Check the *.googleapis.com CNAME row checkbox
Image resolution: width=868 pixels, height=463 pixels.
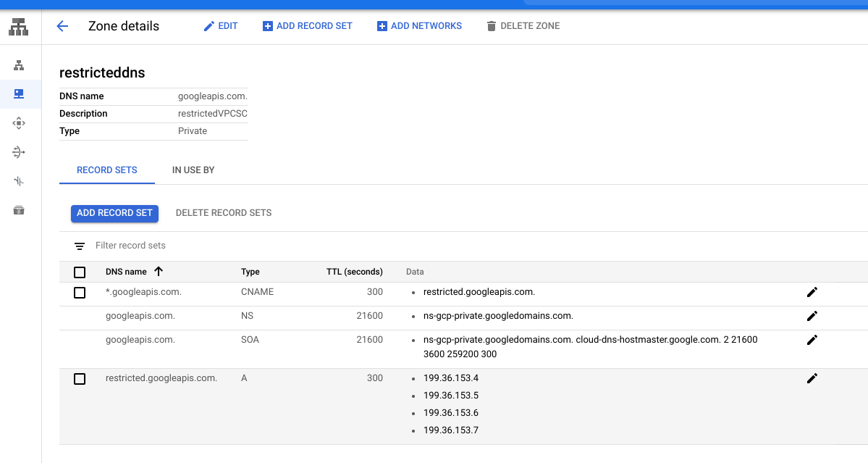coord(80,291)
